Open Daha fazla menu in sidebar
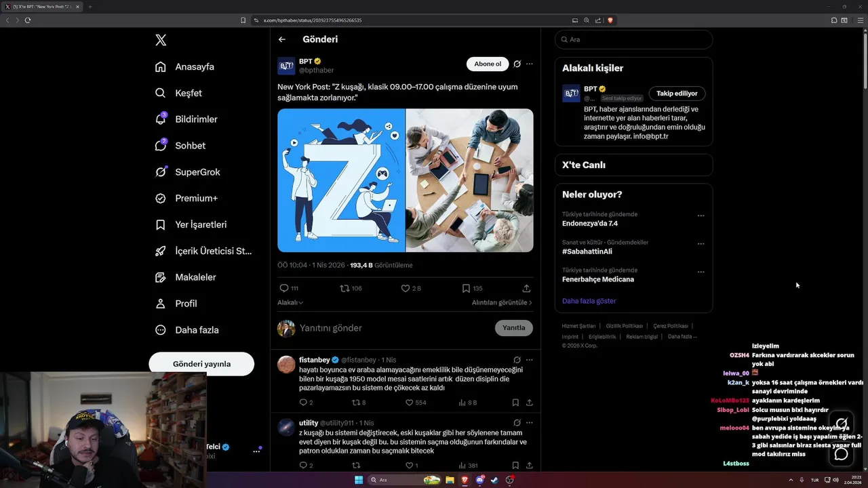Viewport: 868px width, 488px height. tap(186, 330)
